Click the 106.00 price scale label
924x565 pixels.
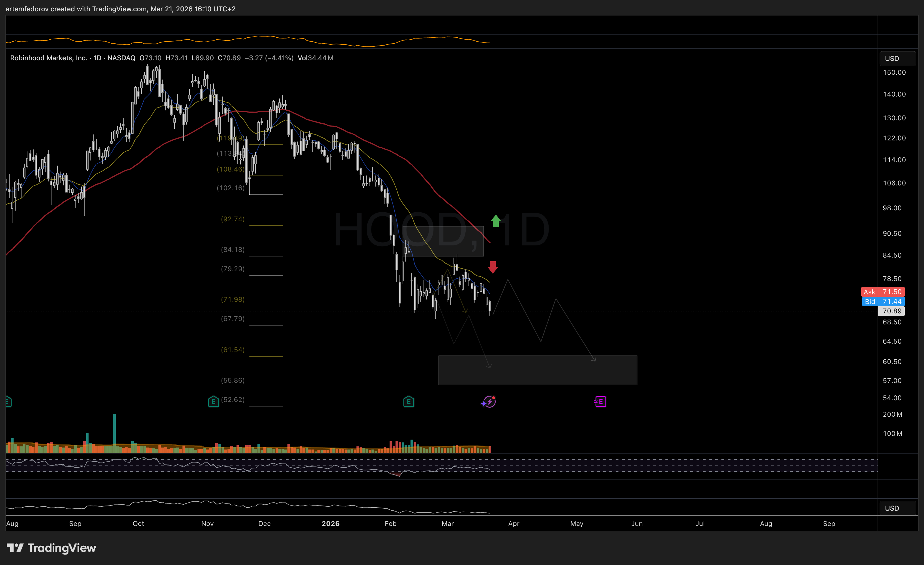(x=894, y=183)
